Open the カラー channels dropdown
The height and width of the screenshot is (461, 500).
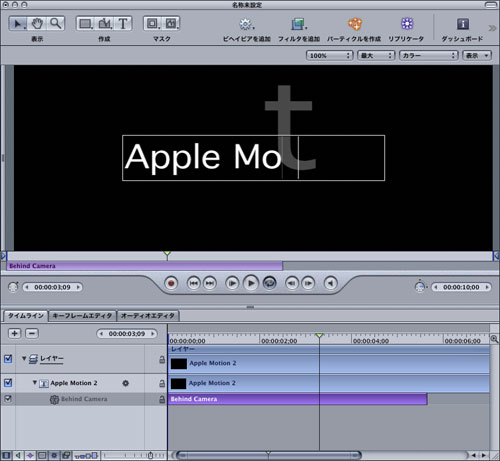click(429, 55)
